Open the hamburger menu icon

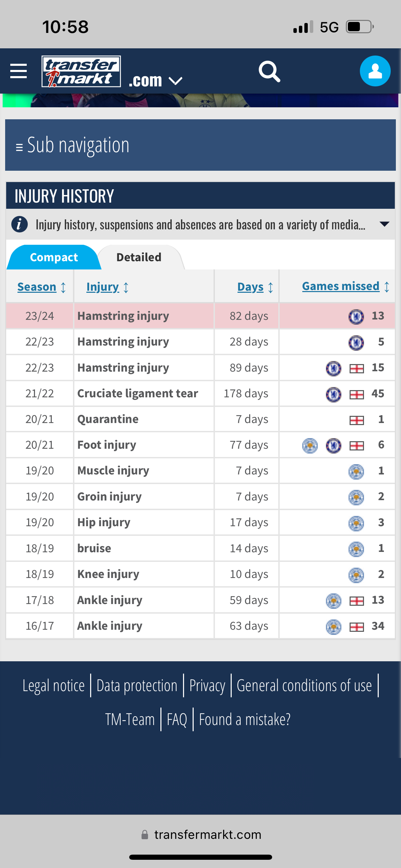point(19,71)
